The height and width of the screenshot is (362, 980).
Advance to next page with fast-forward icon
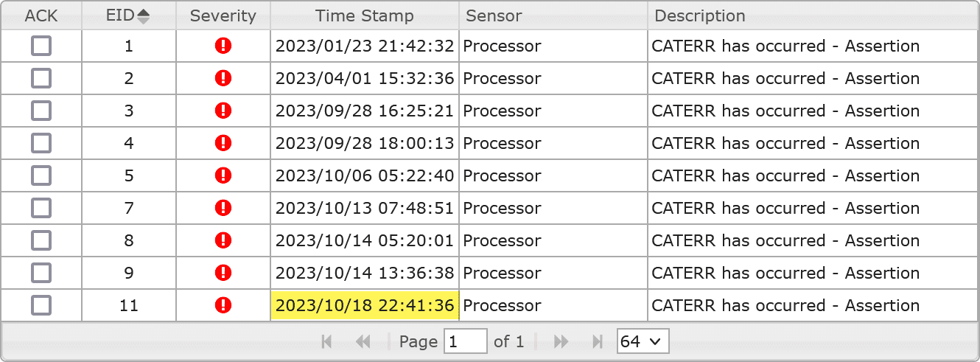click(x=561, y=341)
